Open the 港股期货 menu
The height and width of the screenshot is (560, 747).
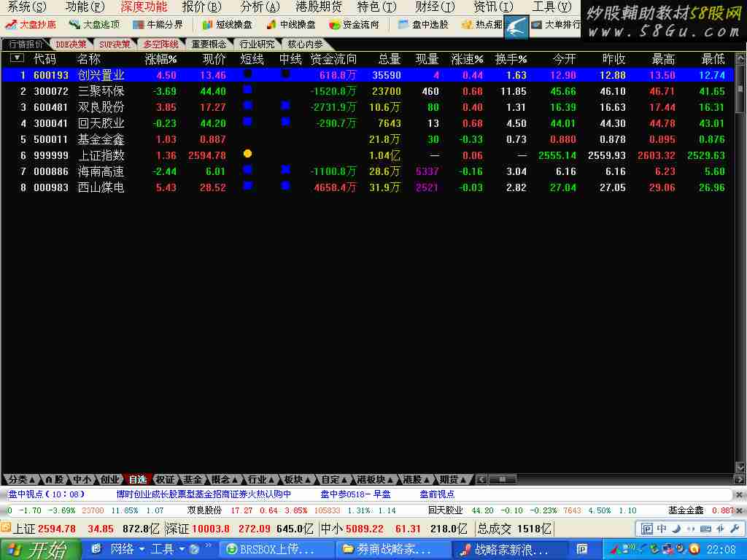(319, 7)
